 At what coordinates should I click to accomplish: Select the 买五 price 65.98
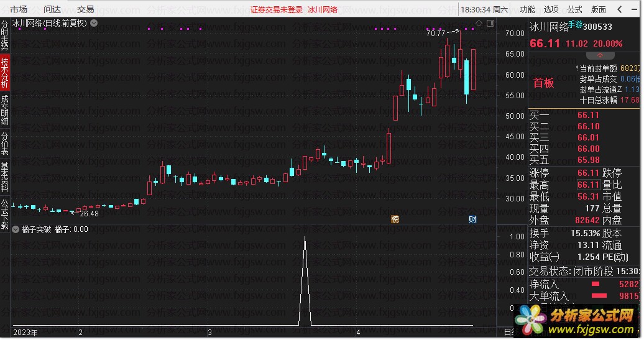[x=588, y=160]
